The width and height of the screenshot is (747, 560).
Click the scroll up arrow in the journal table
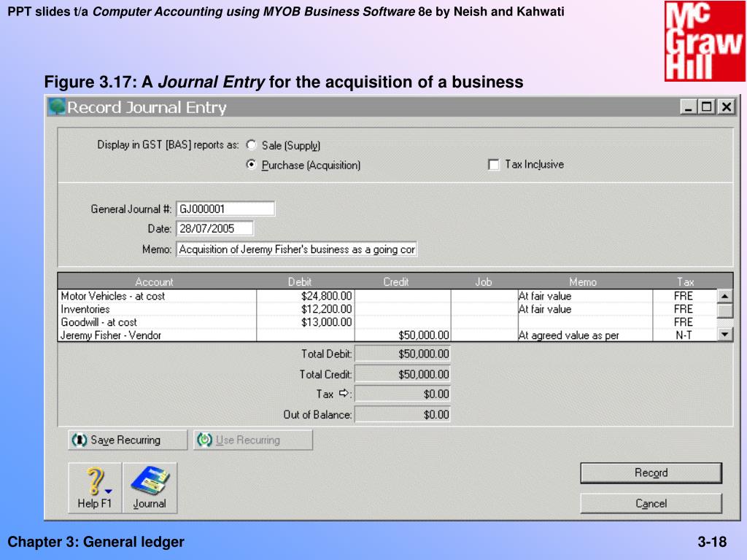pos(724,296)
